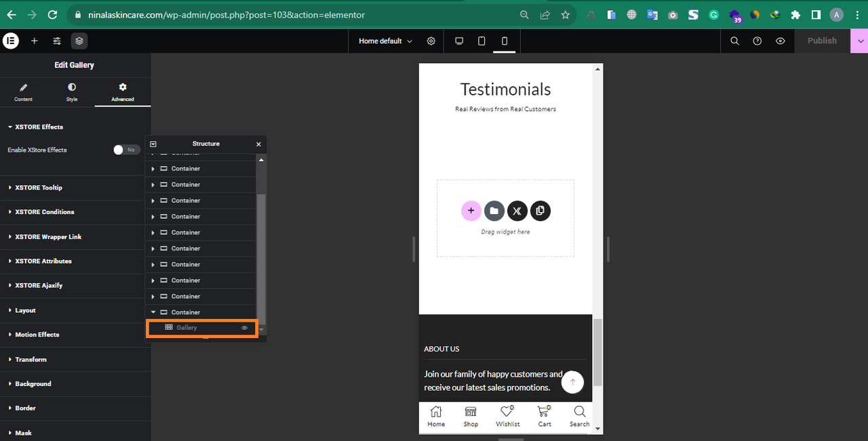Click the Gallery widget grid icon in Structure

(x=169, y=327)
